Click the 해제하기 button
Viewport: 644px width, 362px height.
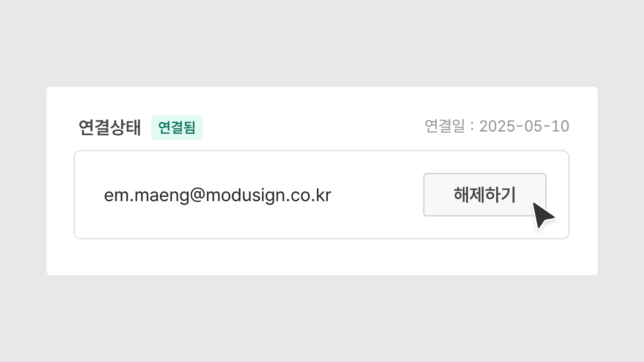click(484, 195)
